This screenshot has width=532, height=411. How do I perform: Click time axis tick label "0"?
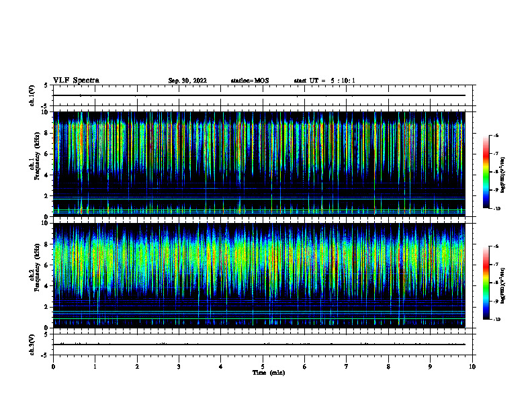pyautogui.click(x=53, y=367)
